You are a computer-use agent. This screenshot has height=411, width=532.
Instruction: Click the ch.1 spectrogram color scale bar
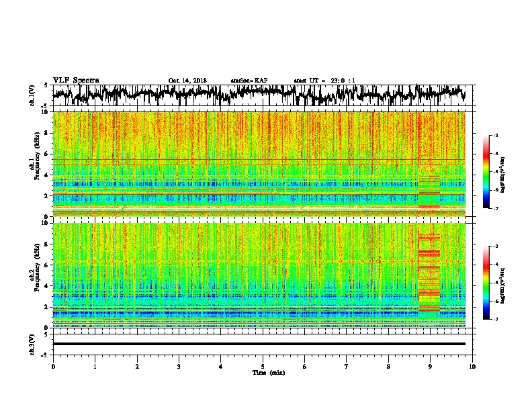tap(486, 172)
